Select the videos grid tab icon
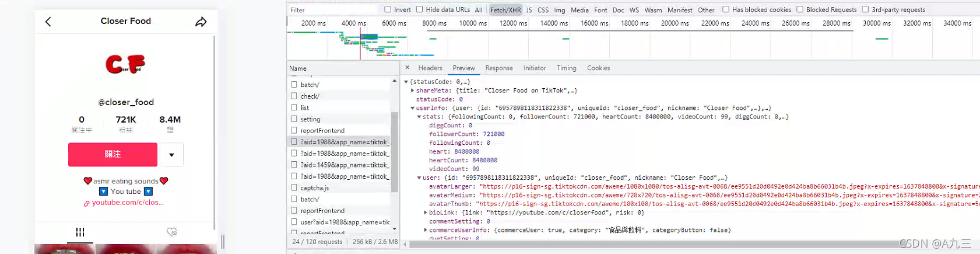980x254 pixels. click(x=80, y=232)
